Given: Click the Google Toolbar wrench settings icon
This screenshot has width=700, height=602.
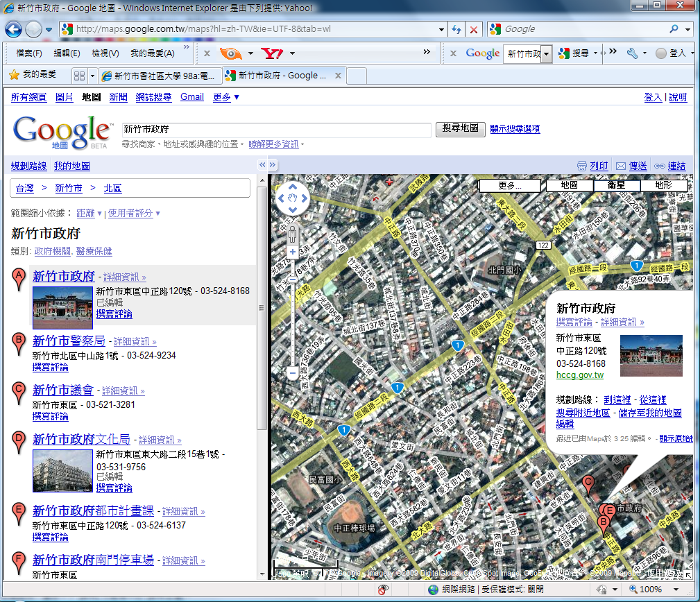Looking at the screenshot, I should pyautogui.click(x=632, y=53).
